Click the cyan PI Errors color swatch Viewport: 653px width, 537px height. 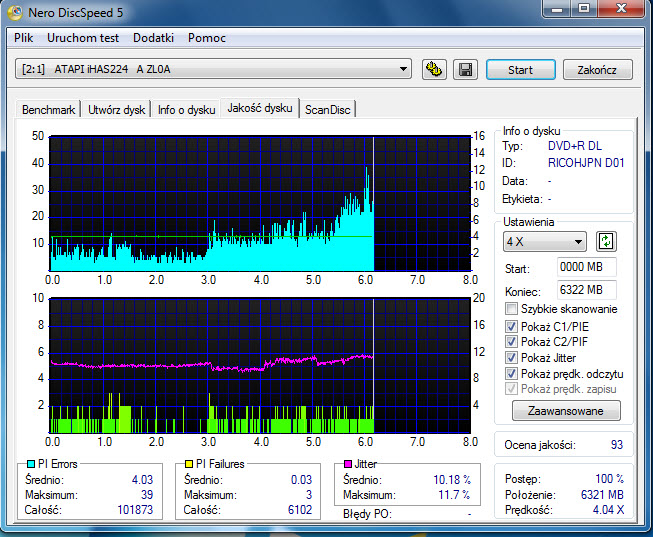(x=31, y=464)
